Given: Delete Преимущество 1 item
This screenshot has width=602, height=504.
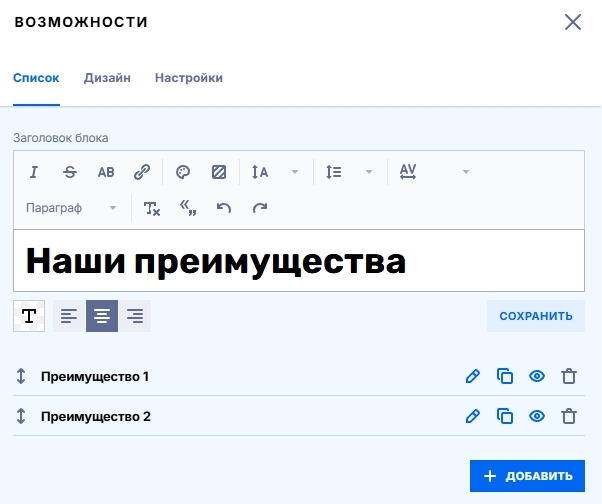Looking at the screenshot, I should 569,376.
